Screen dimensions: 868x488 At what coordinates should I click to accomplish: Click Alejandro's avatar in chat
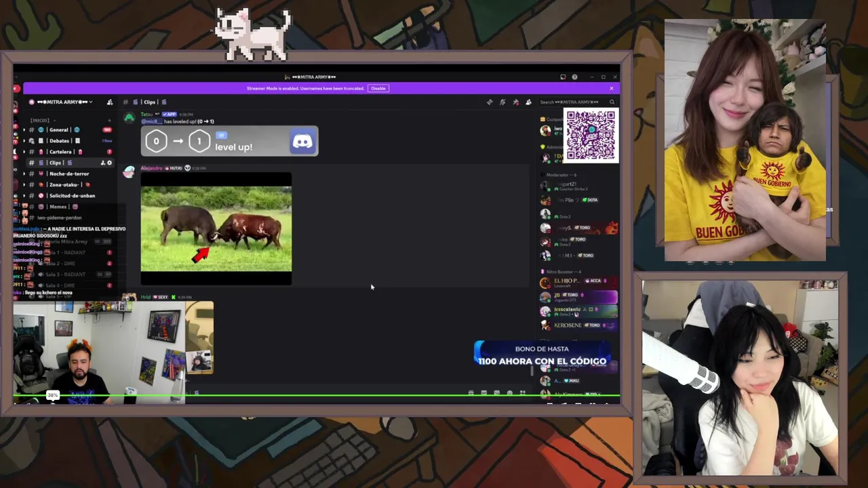pos(129,171)
